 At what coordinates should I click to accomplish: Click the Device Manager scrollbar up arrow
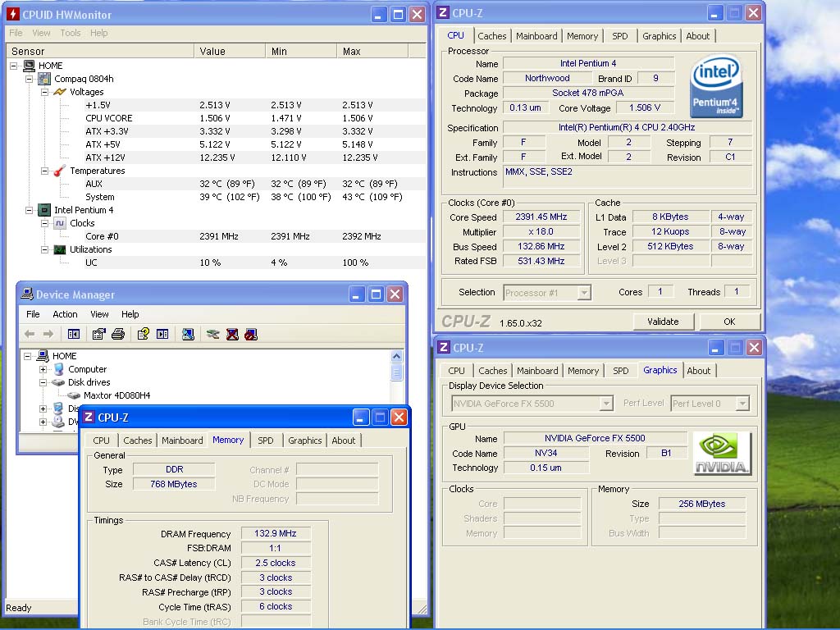point(396,356)
